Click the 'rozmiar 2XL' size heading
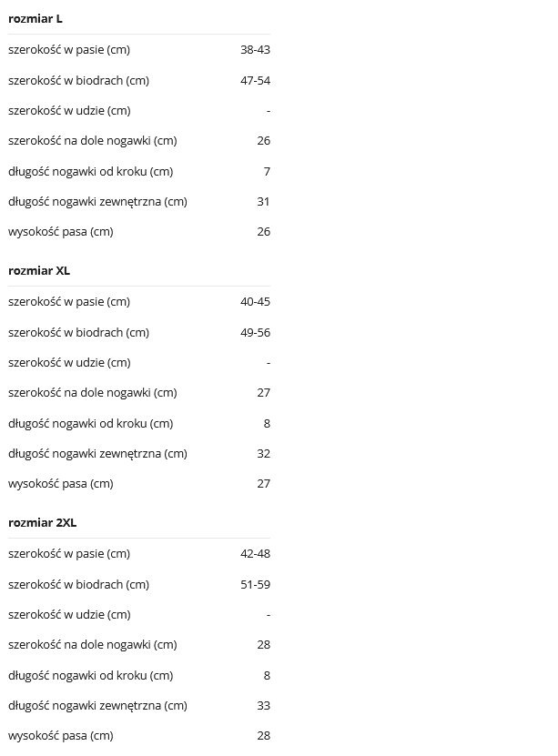 [43, 523]
